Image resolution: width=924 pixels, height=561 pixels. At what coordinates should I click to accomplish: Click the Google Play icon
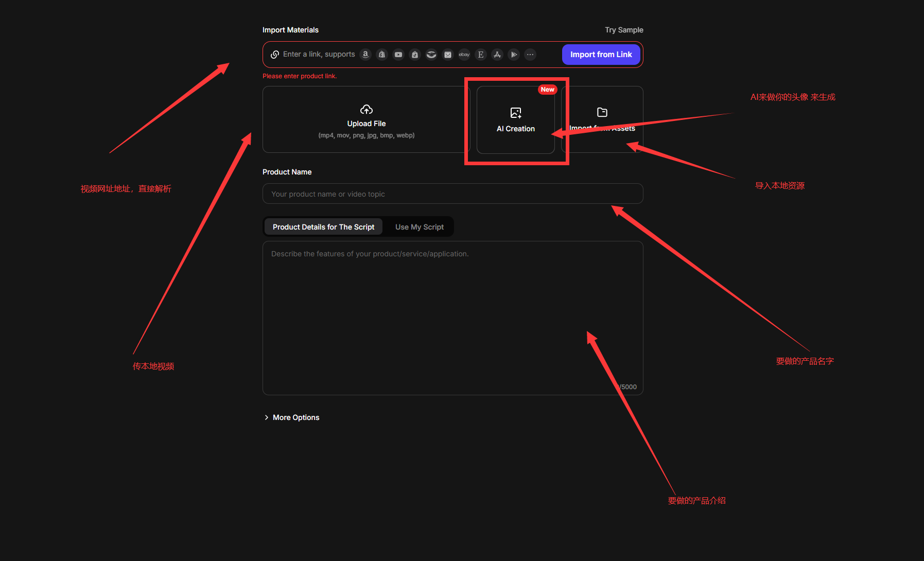(514, 55)
